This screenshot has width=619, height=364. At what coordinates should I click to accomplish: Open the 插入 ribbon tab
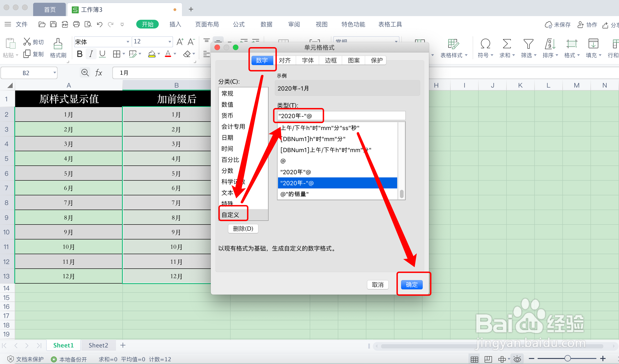coord(175,24)
